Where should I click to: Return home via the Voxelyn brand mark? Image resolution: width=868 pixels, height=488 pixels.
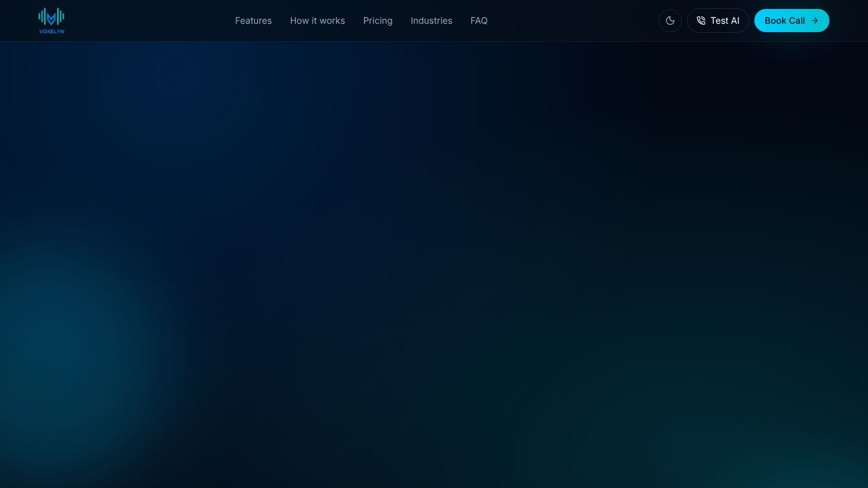coord(51,21)
